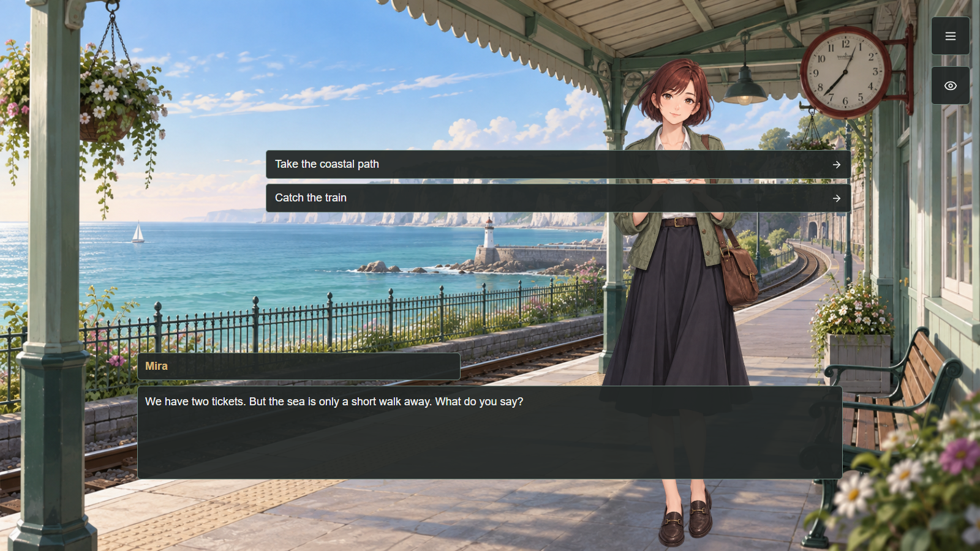Click arrow on coastal path choice
This screenshot has width=980, height=551.
coord(837,165)
